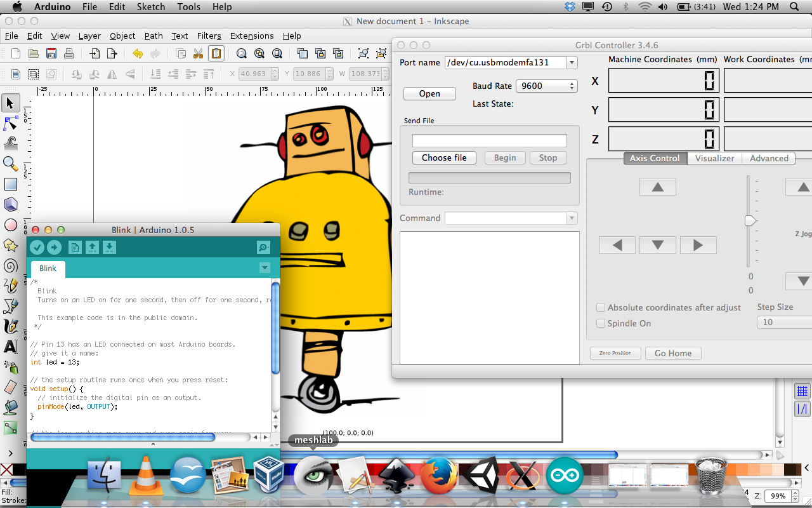
Task: Switch to the Advanced tab
Action: 769,158
